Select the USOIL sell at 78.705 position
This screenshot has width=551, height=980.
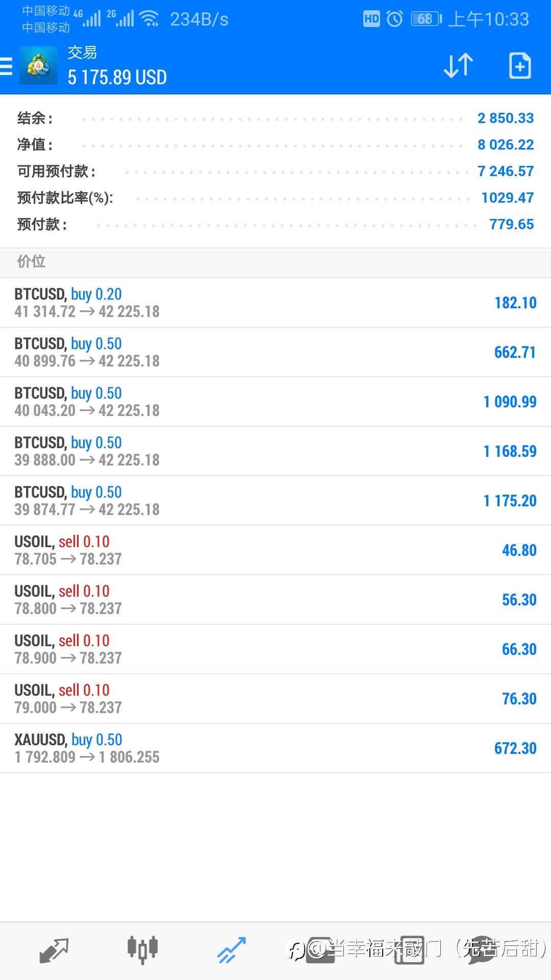(275, 550)
